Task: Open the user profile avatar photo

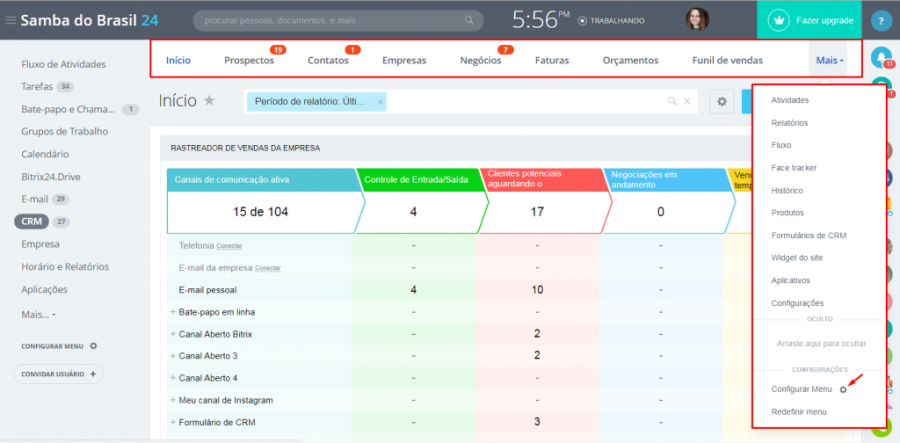Action: coord(697,20)
